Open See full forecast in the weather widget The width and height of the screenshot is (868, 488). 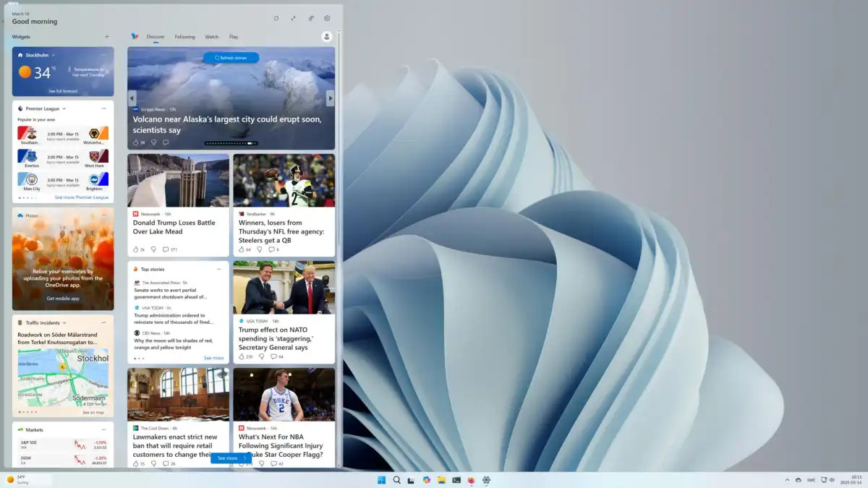[x=63, y=91]
